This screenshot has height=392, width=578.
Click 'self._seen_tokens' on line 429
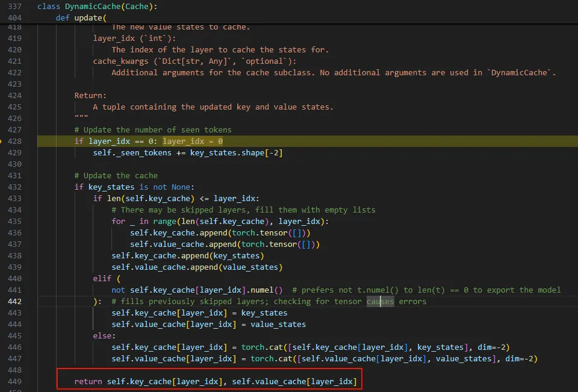pyautogui.click(x=132, y=153)
